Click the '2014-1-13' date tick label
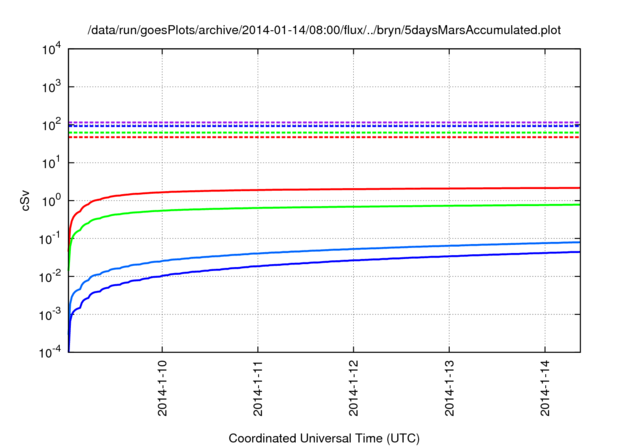640x448 pixels. [x=449, y=388]
